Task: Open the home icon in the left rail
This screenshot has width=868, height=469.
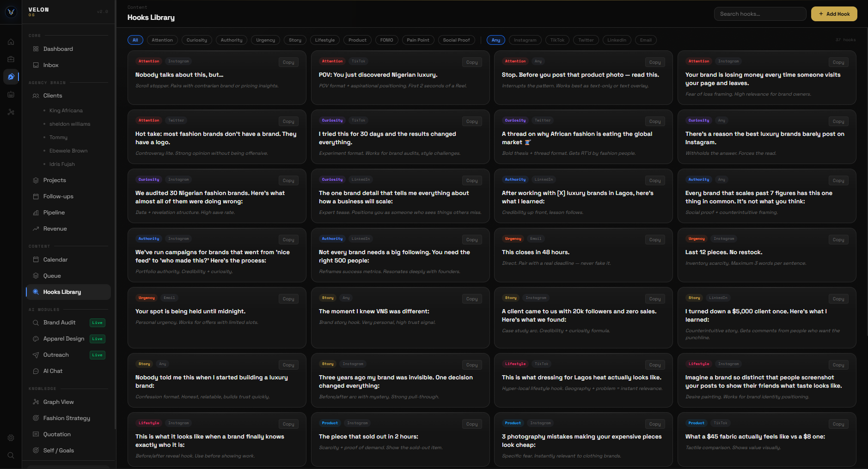Action: pyautogui.click(x=11, y=42)
